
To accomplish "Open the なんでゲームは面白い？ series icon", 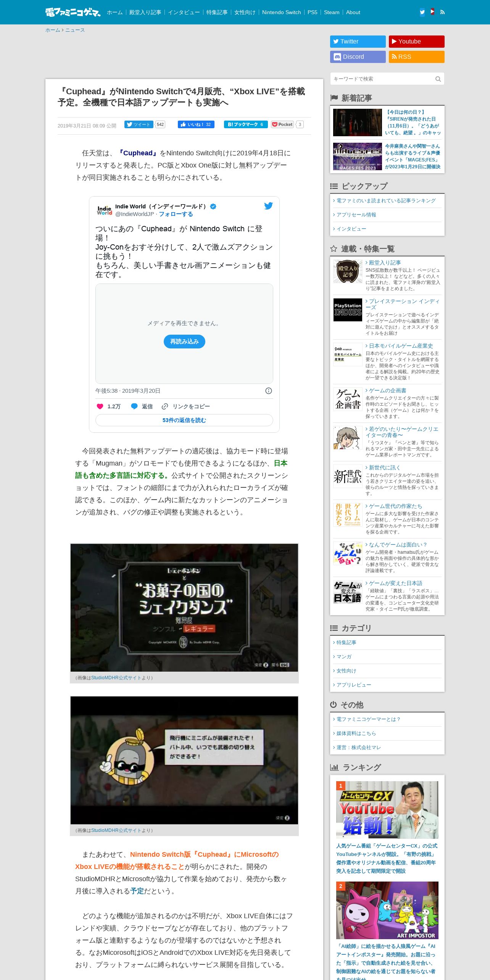I will (x=348, y=553).
